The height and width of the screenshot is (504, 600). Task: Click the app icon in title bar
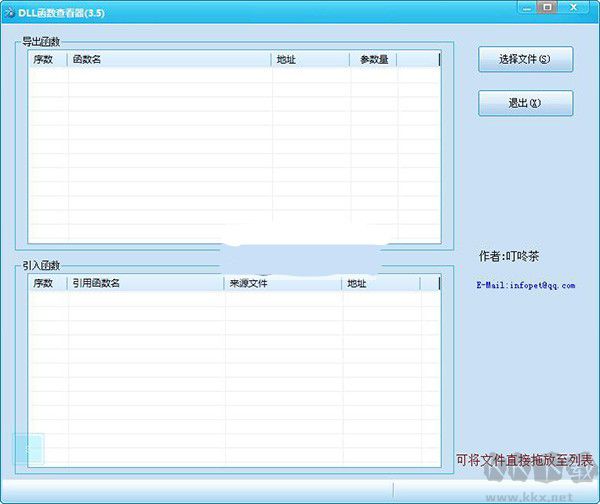(x=10, y=12)
